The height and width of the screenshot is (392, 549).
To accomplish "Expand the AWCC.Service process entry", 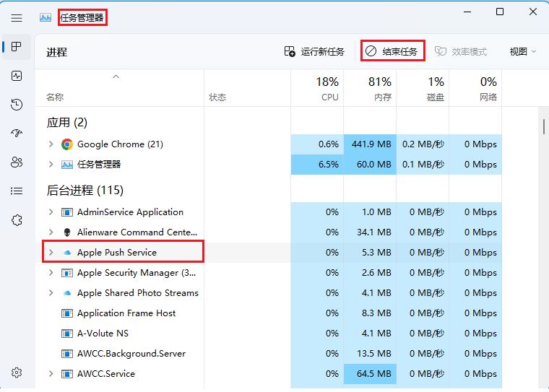I will click(x=51, y=374).
